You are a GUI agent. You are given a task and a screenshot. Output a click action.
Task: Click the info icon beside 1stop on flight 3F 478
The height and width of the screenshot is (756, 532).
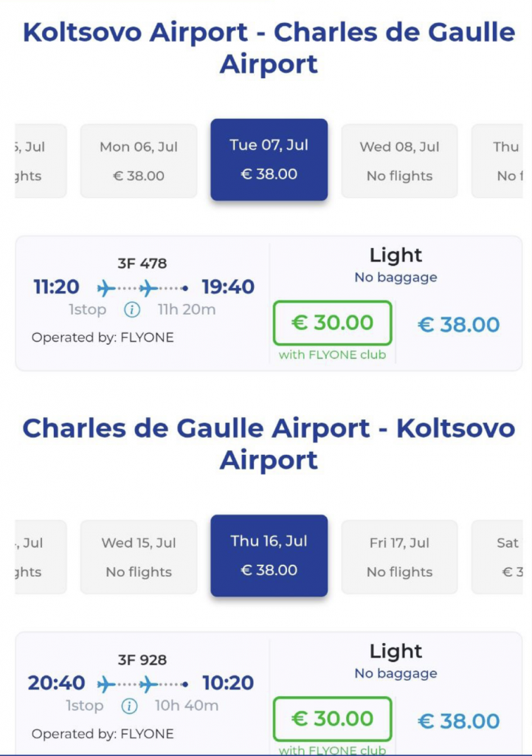coord(132,310)
